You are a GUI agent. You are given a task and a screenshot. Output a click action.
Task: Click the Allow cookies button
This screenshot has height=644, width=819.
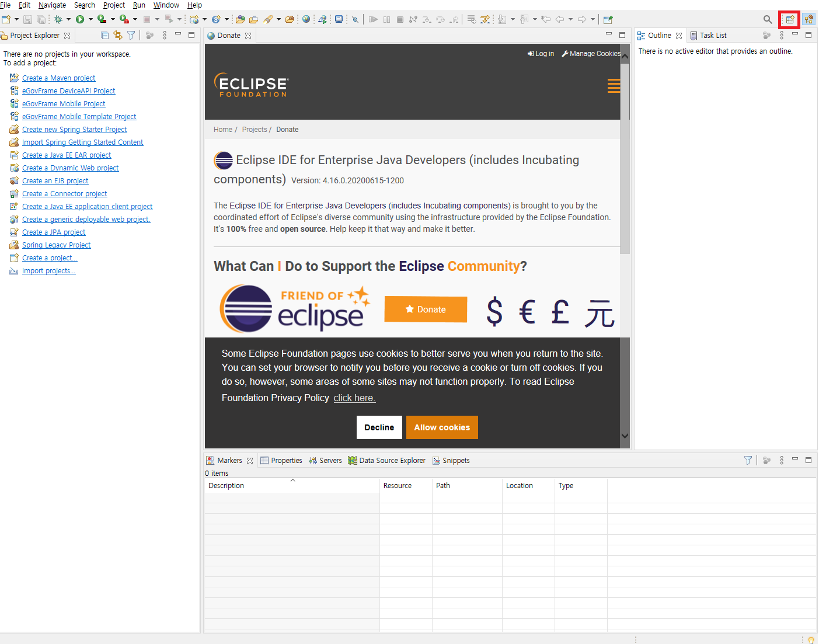pyautogui.click(x=442, y=427)
